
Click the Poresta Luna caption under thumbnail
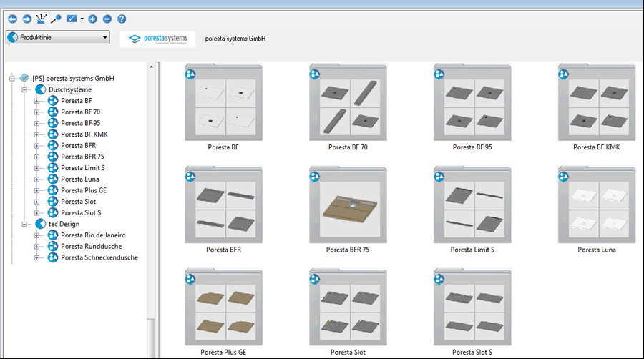click(x=597, y=250)
